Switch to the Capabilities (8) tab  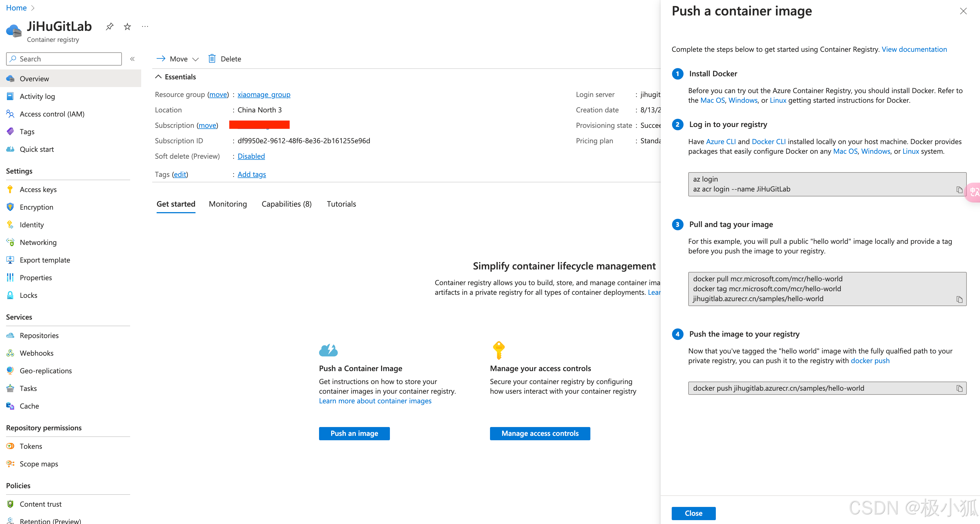pyautogui.click(x=286, y=204)
